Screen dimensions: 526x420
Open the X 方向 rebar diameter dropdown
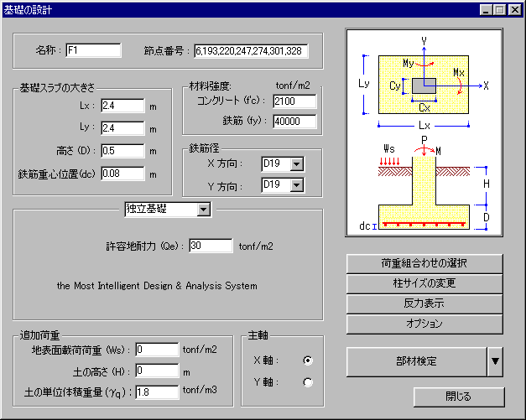coord(297,164)
